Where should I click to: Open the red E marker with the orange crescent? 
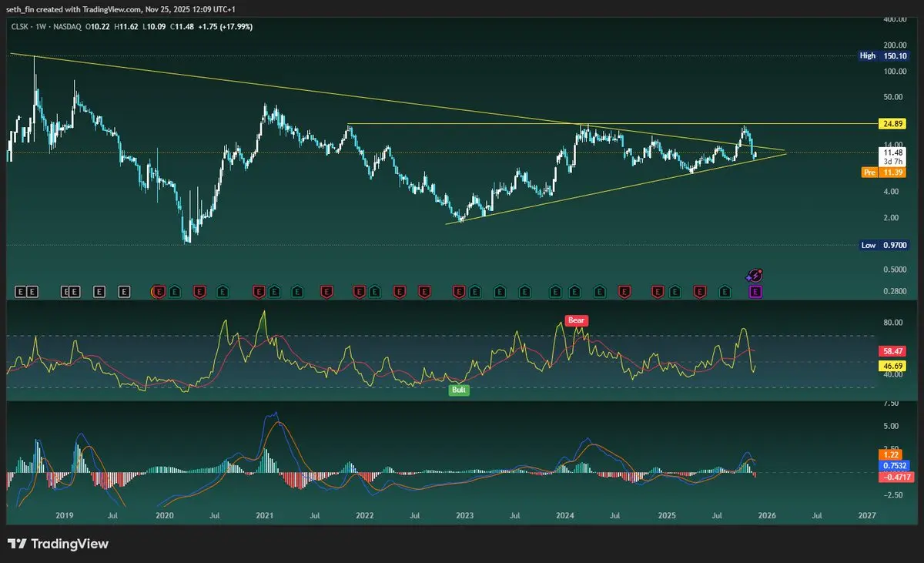(x=159, y=291)
